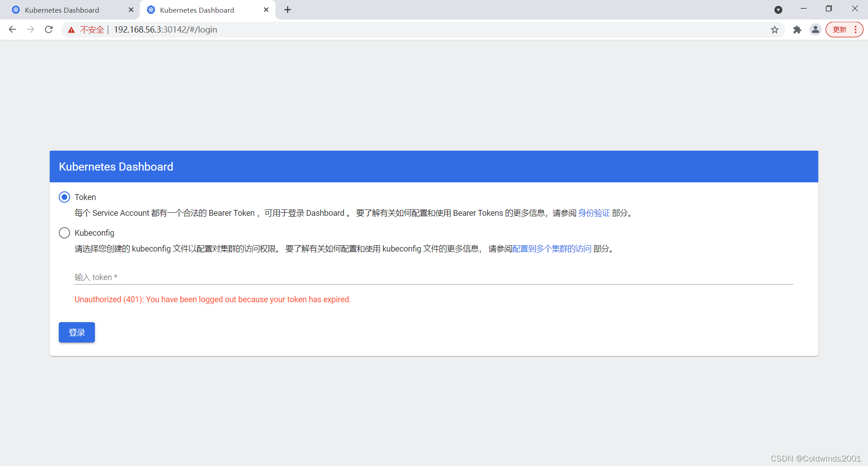This screenshot has height=466, width=868.
Task: Bookmark this page with the star icon
Action: pyautogui.click(x=775, y=29)
